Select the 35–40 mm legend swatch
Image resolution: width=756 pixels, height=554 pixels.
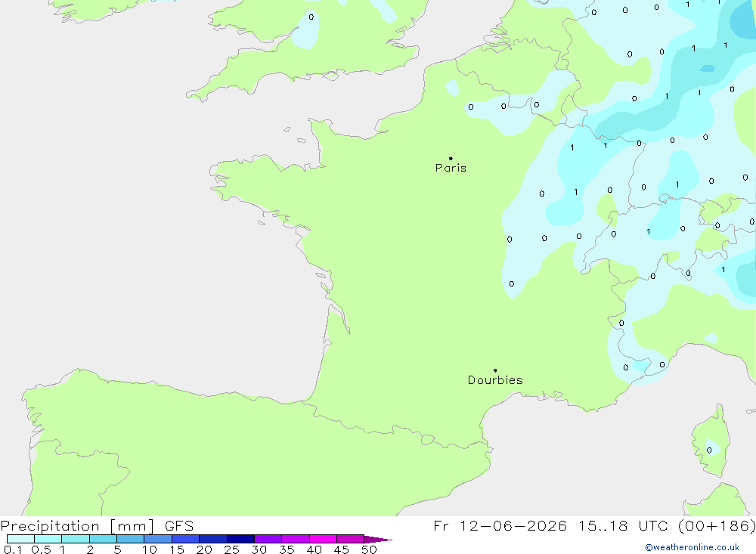pyautogui.click(x=296, y=539)
